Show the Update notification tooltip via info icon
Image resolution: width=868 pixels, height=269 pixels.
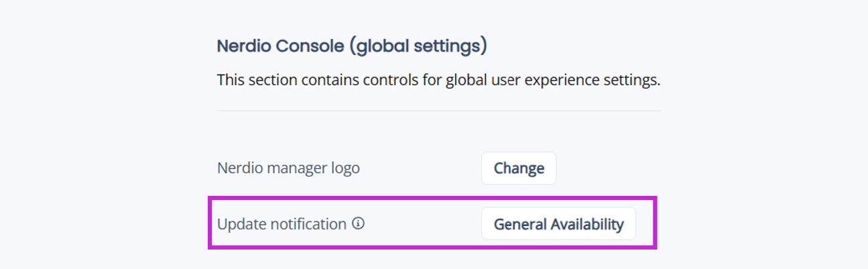359,223
